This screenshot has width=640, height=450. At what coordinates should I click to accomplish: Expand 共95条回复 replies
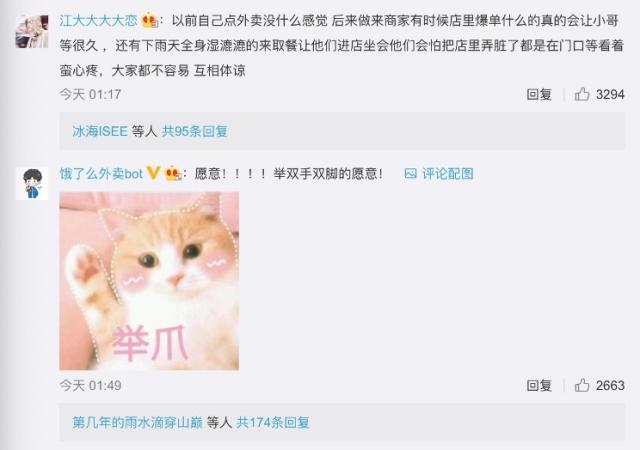coord(195,131)
